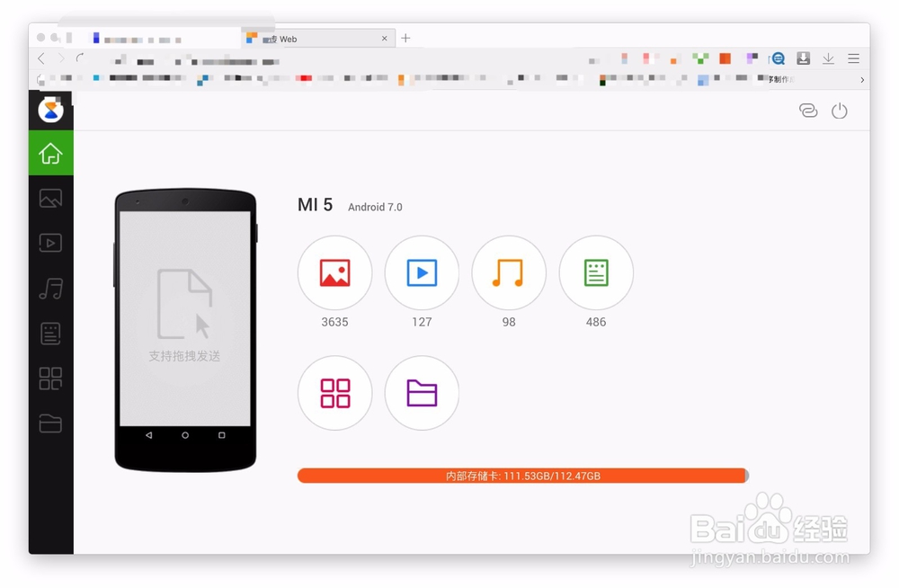Open the Home section in sidebar

point(50,153)
